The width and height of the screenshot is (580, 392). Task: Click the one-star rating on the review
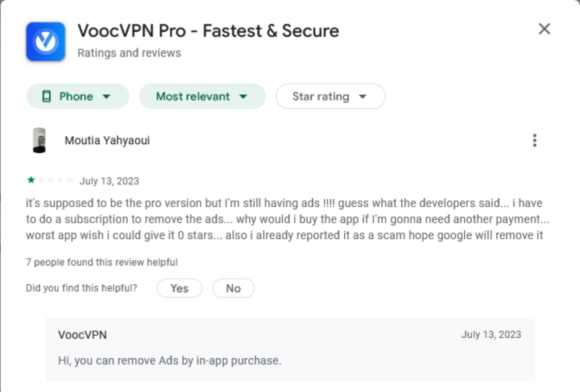pos(31,180)
